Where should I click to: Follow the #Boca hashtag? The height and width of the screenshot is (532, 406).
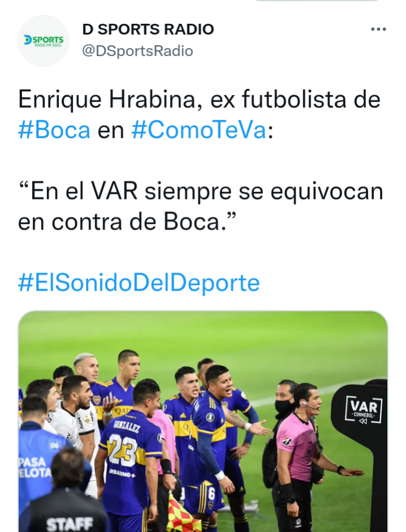[54, 130]
